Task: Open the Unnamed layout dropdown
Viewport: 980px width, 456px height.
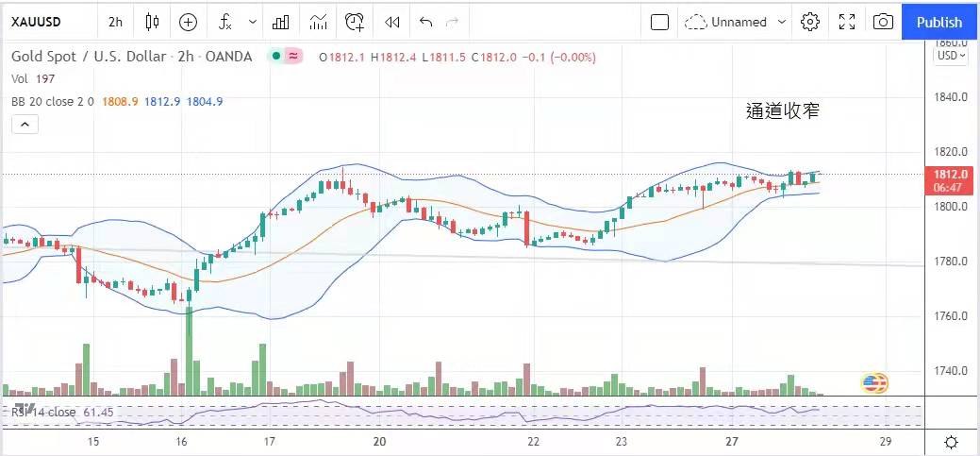Action: tap(736, 22)
